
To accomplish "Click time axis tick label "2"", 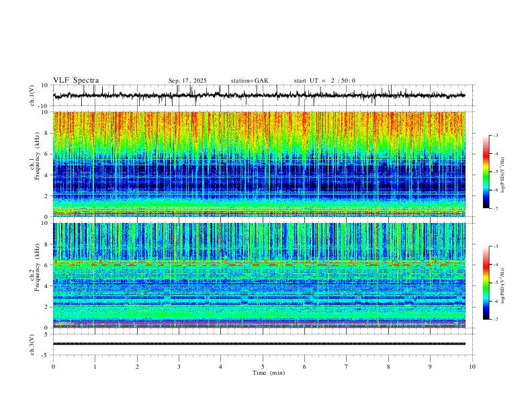I will point(137,367).
